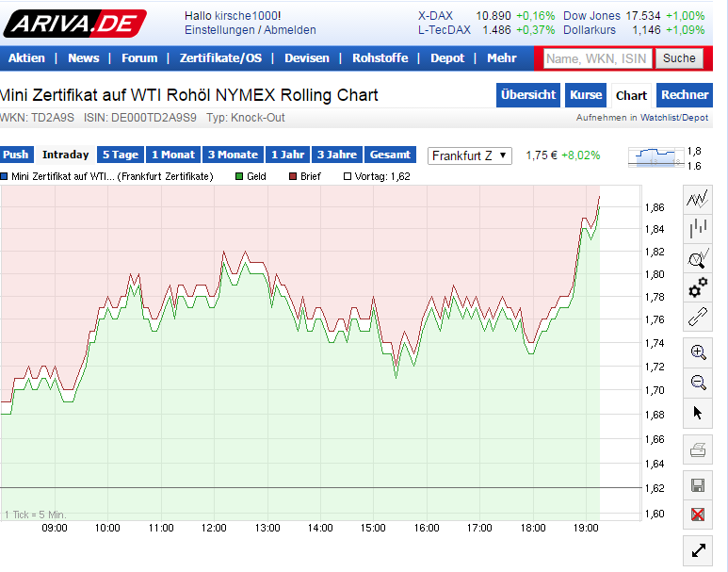Image resolution: width=728 pixels, height=572 pixels.
Task: Open Depot in navigation bar
Action: [x=447, y=58]
